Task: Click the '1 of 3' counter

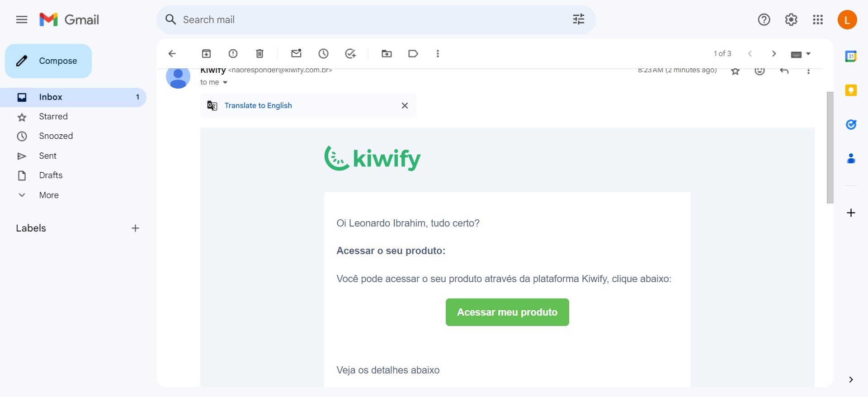Action: pyautogui.click(x=722, y=54)
